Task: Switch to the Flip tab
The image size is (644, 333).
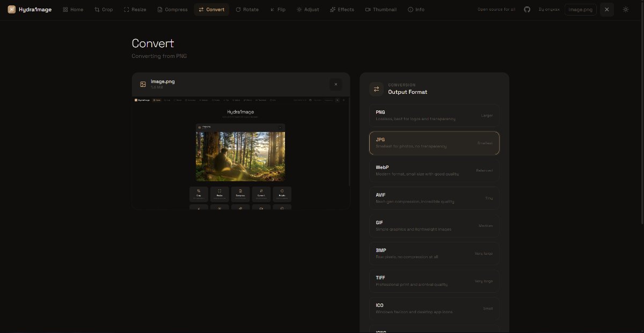Action: (x=278, y=10)
